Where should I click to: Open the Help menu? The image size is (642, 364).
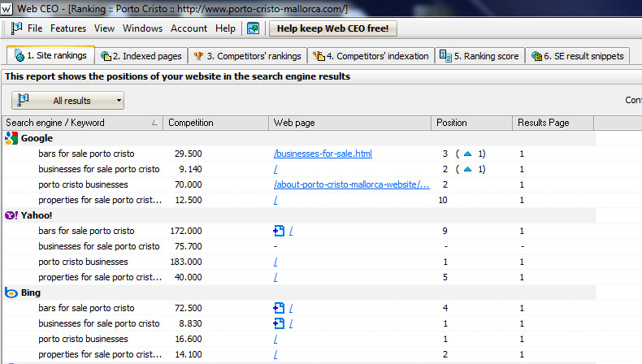[225, 28]
